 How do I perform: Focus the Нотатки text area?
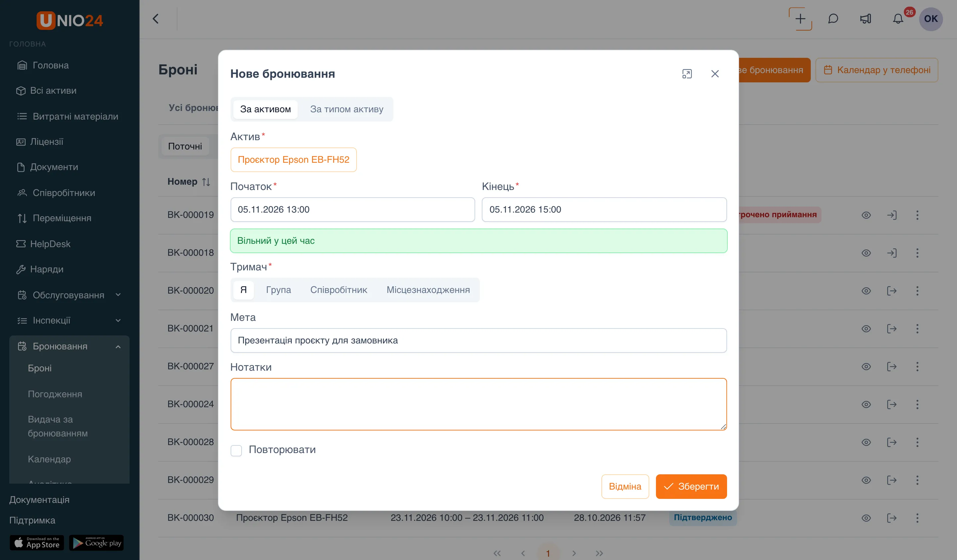(x=478, y=404)
